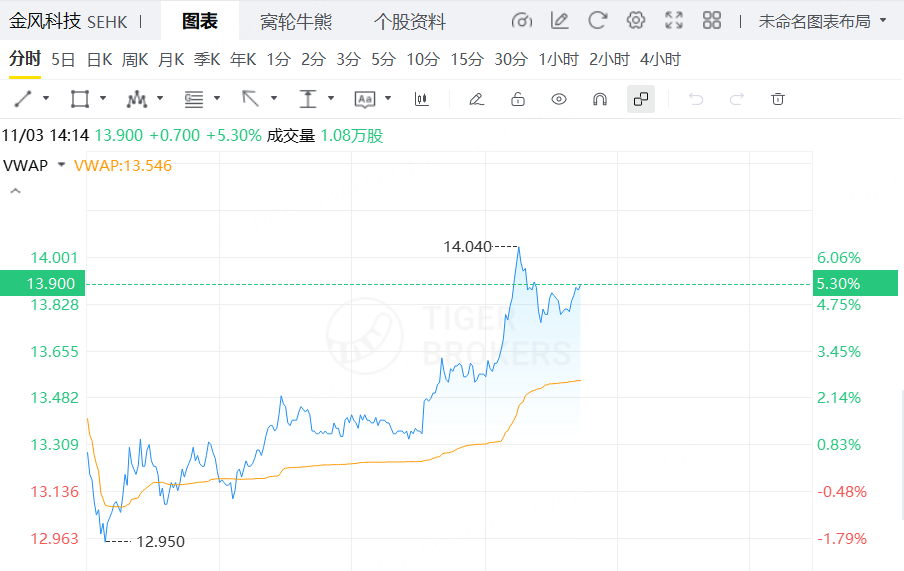904x571 pixels.
Task: Click the green 5.30% percent tag
Action: [855, 283]
